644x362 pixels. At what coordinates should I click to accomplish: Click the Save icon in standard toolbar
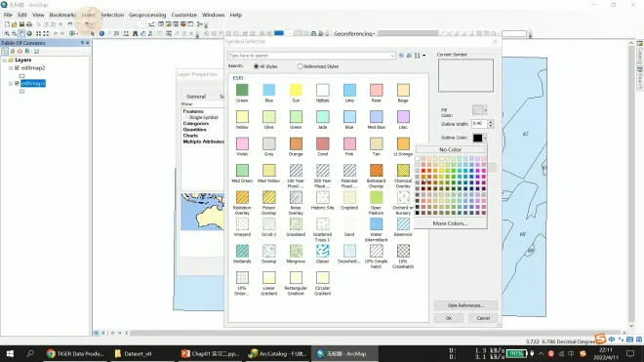pos(21,24)
